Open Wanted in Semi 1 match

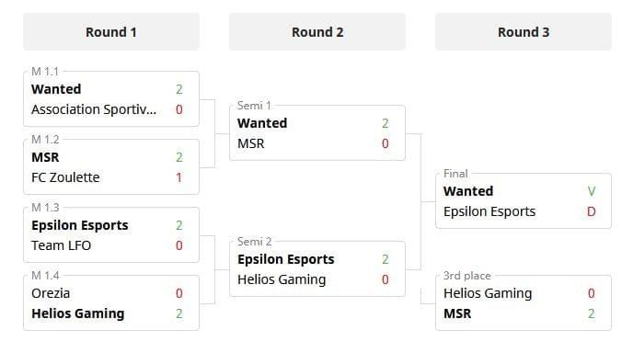pos(262,123)
